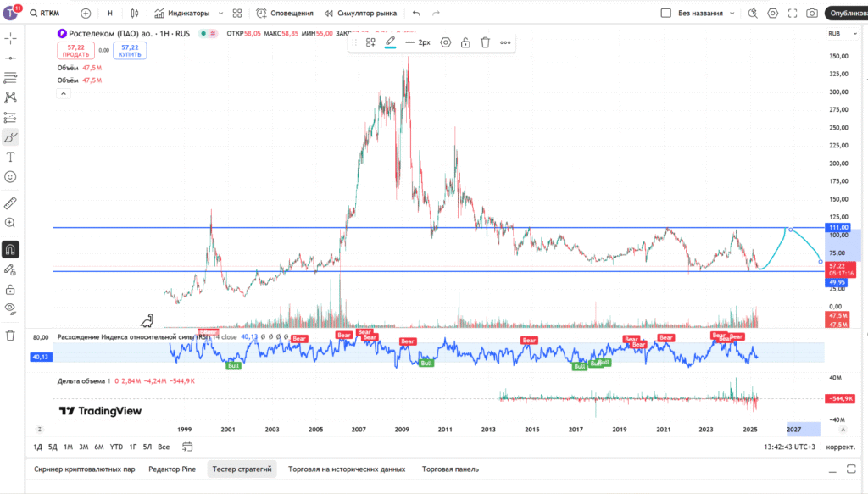Screen dimensions: 868x494
Task: Click the trash icon in the left toolbar
Action: pyautogui.click(x=10, y=336)
